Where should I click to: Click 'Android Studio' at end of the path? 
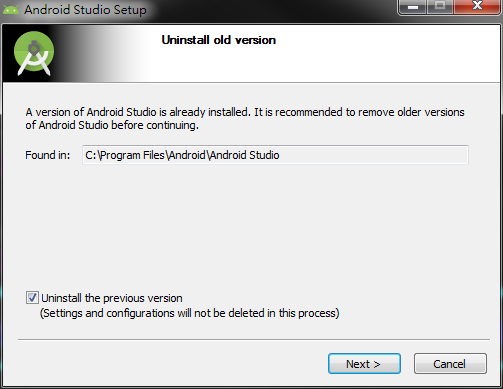tap(244, 155)
